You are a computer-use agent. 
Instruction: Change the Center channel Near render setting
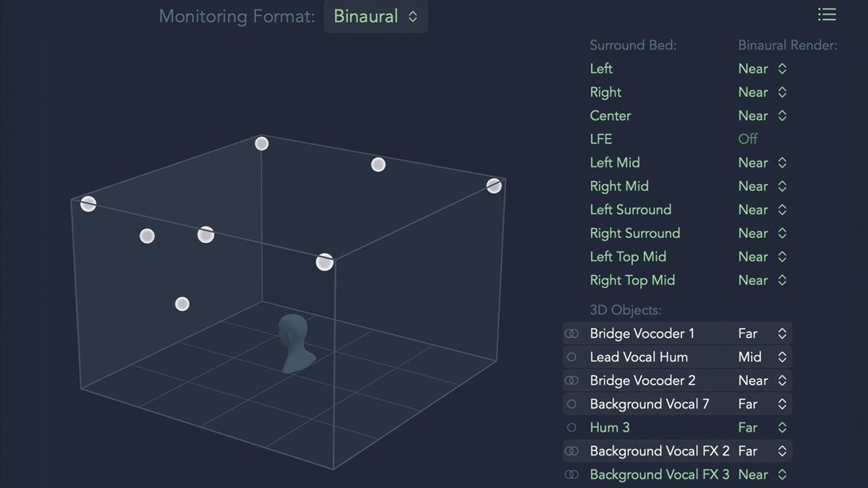point(762,116)
